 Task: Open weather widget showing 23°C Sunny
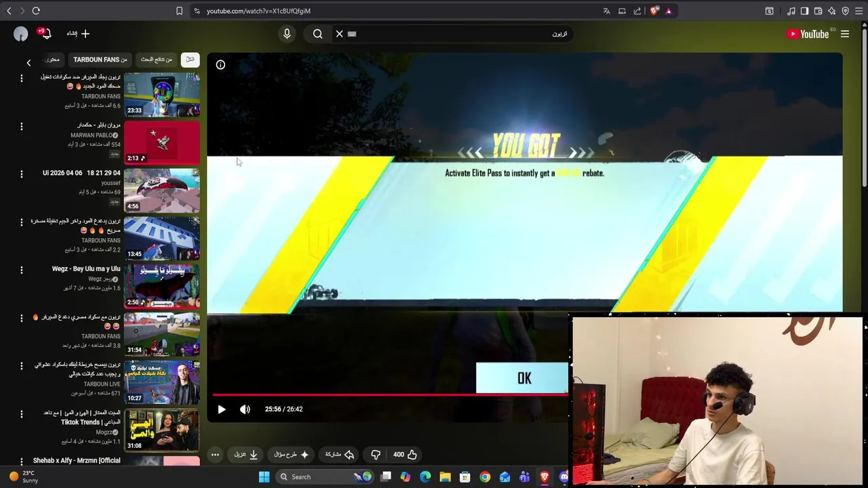point(23,477)
